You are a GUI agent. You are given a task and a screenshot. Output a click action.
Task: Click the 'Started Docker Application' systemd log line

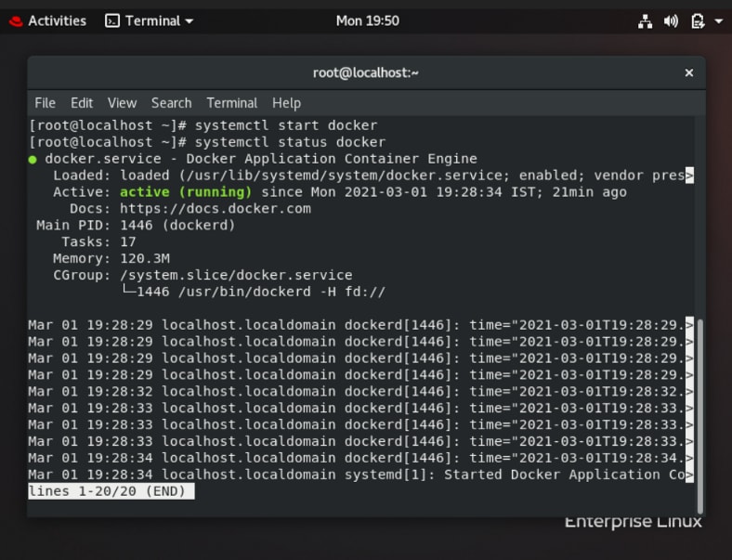(x=360, y=475)
